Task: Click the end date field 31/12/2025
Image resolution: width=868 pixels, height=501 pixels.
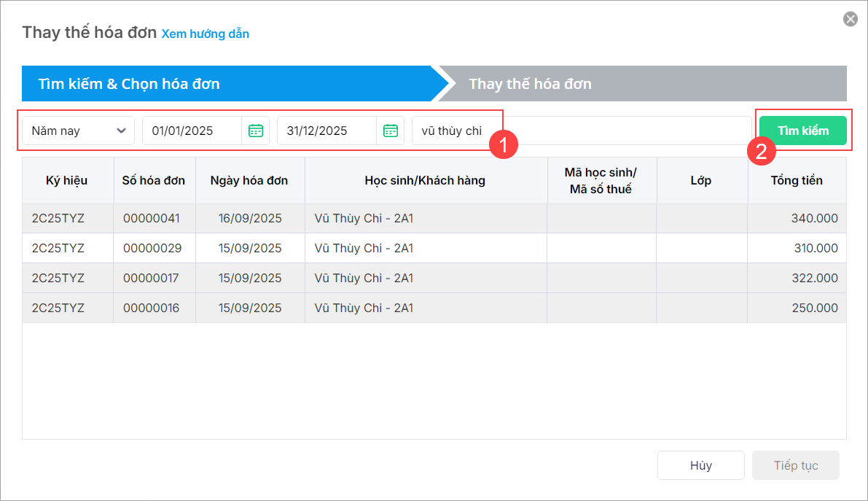Action: 327,131
